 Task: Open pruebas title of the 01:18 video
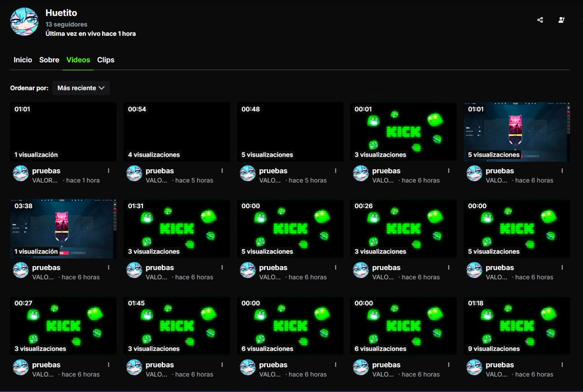[500, 365]
